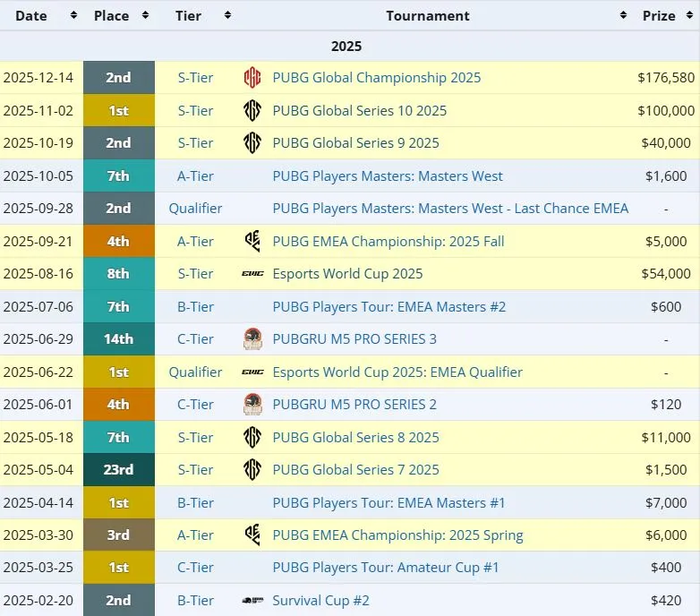
Task: Select the 8th place cell
Action: (119, 274)
